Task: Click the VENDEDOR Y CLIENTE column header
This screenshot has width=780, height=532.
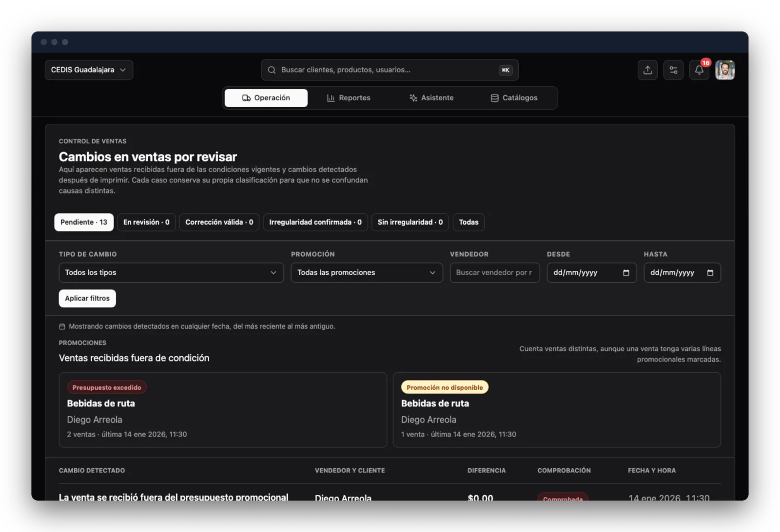Action: pos(350,471)
